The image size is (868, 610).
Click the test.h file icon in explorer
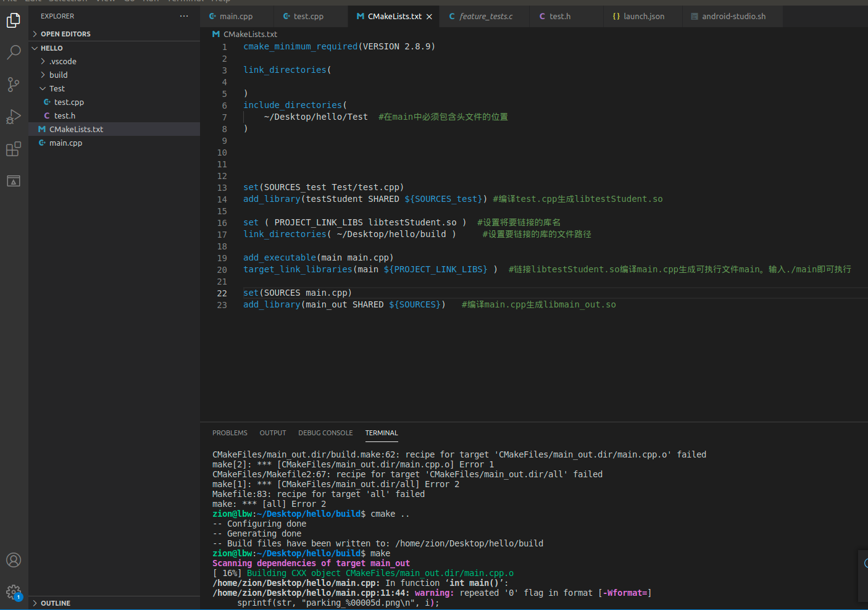47,115
